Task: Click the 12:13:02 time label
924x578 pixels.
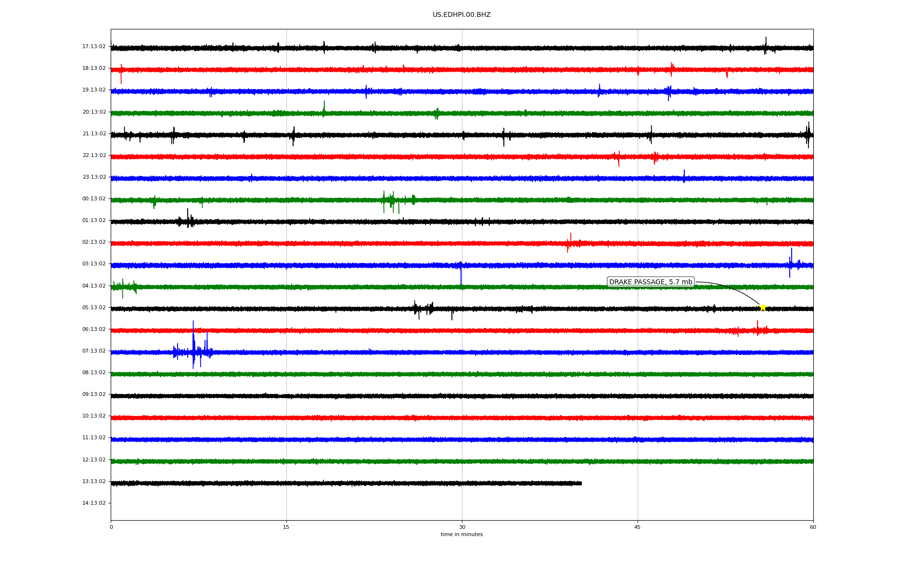Action: pyautogui.click(x=94, y=460)
